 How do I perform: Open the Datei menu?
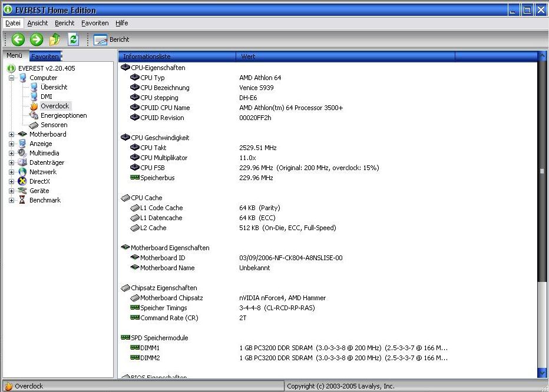13,23
